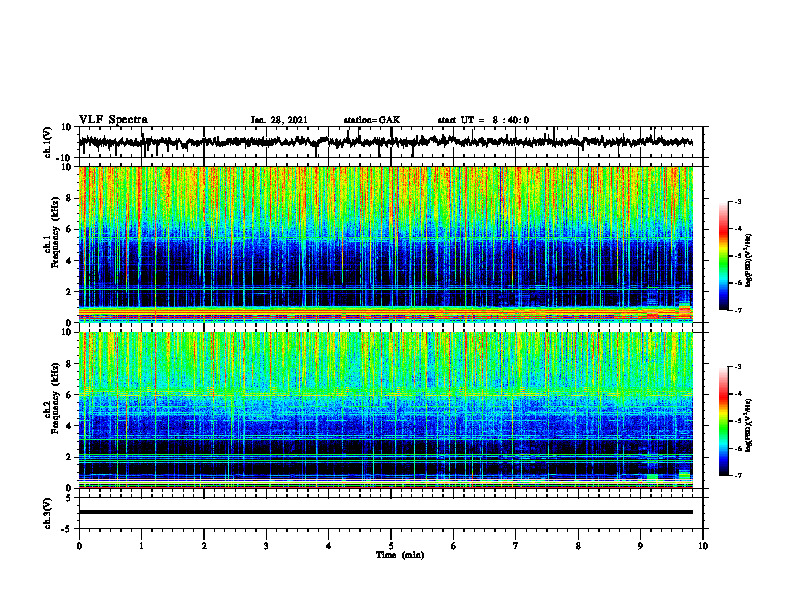
Task: Click inside the ch.2 spectrogram plot
Action: (386, 410)
